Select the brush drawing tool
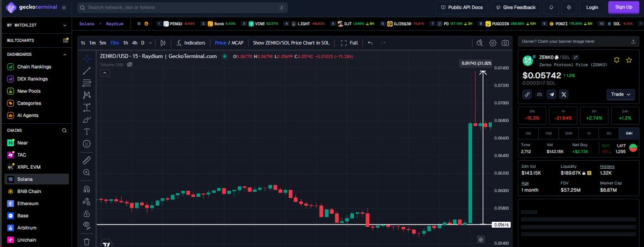The height and width of the screenshot is (247, 644). point(86,119)
